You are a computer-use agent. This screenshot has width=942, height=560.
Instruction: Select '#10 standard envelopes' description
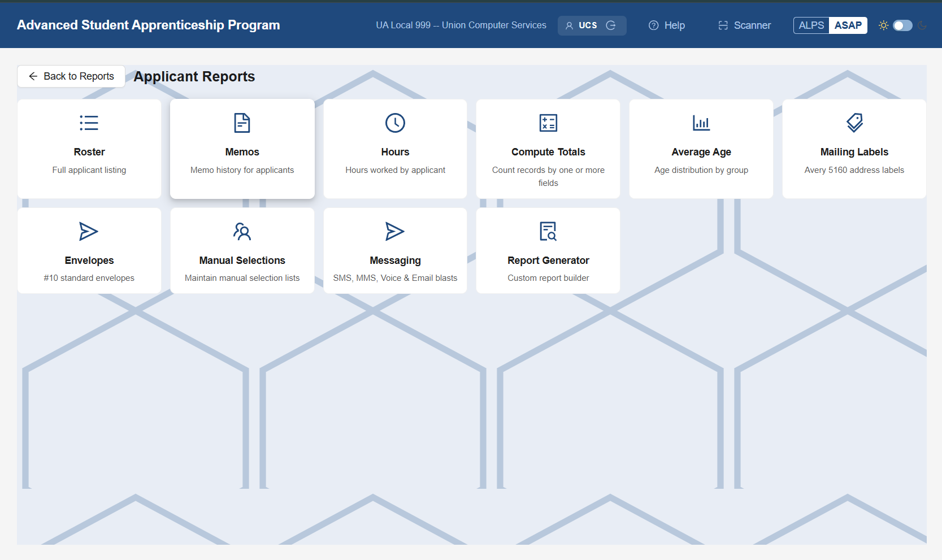point(89,278)
